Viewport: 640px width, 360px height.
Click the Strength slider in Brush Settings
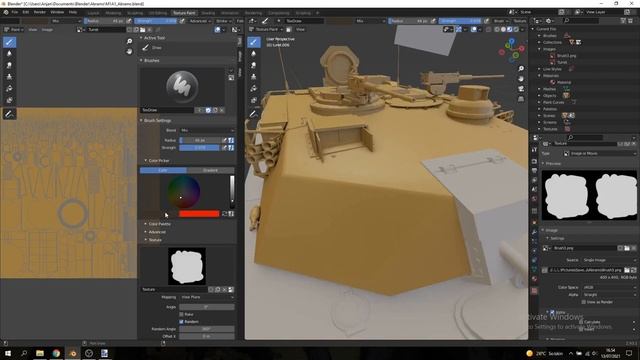(200, 148)
